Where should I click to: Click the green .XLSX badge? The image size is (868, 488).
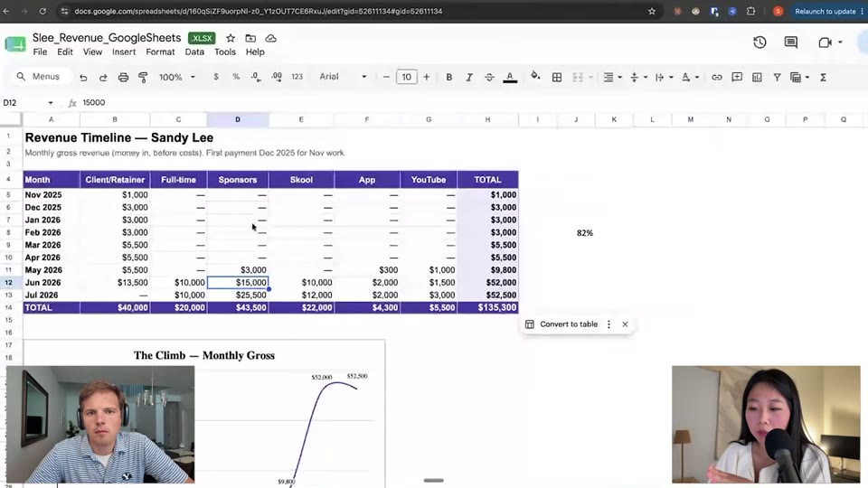[x=202, y=38]
